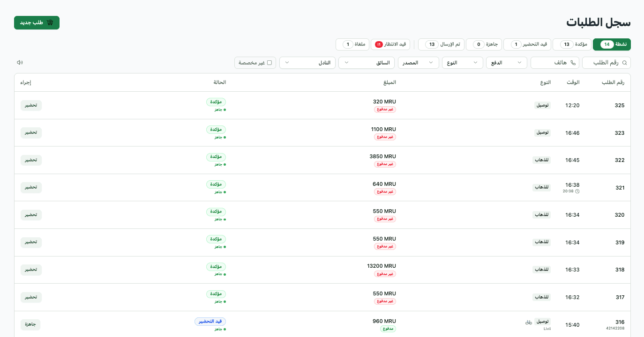Click the driver name Livii

(x=547, y=329)
